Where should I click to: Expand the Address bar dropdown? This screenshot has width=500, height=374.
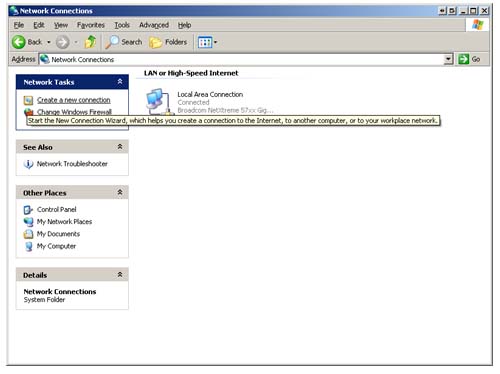pos(449,59)
